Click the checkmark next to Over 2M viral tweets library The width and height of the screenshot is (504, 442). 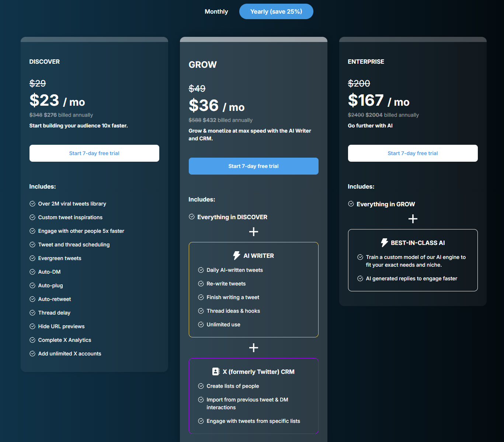pyautogui.click(x=32, y=203)
